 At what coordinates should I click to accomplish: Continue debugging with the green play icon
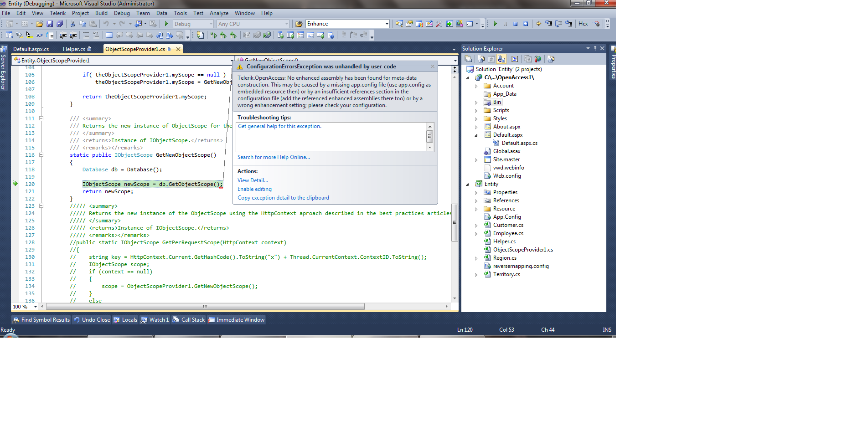[x=495, y=24]
